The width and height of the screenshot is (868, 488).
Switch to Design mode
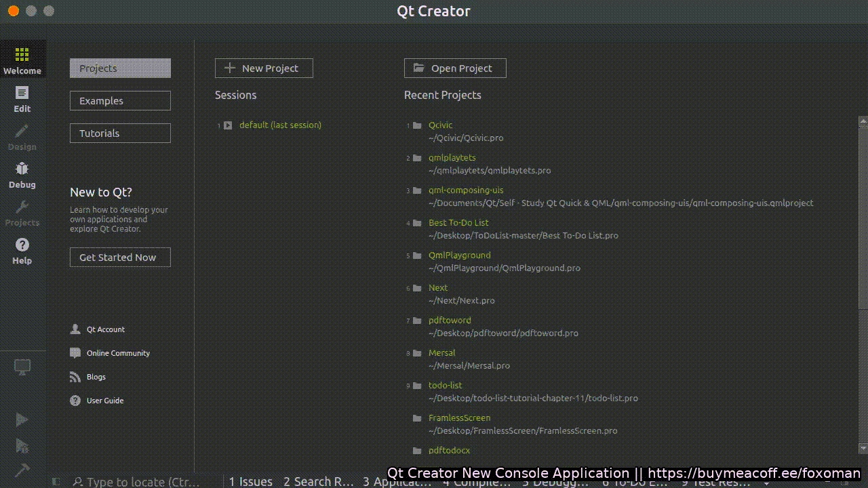point(22,136)
